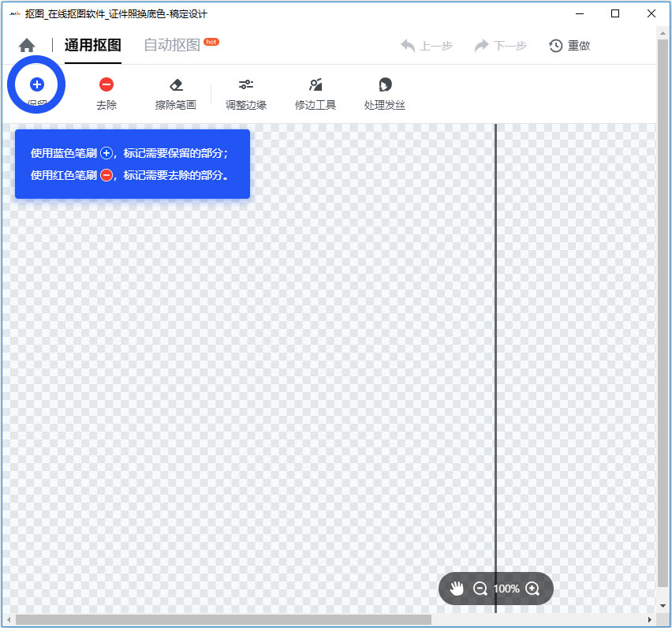Click the home icon in the toolbar
Viewport: 672px width, 628px height.
click(x=26, y=45)
